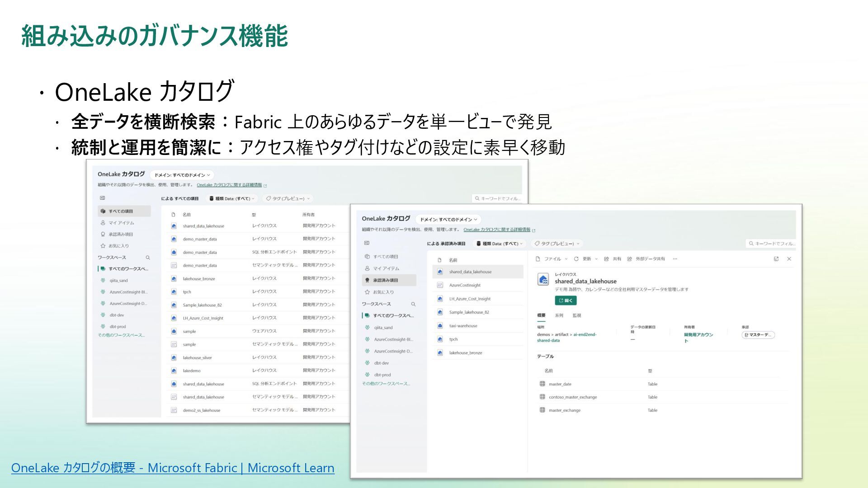This screenshot has width=868, height=488.
Task: Select すべての項目 in the back window sidebar
Action: [x=124, y=211]
